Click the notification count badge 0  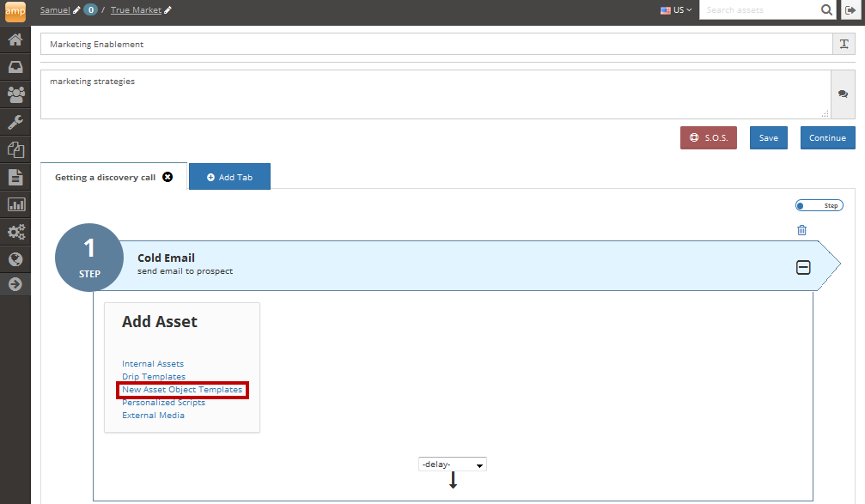(90, 10)
